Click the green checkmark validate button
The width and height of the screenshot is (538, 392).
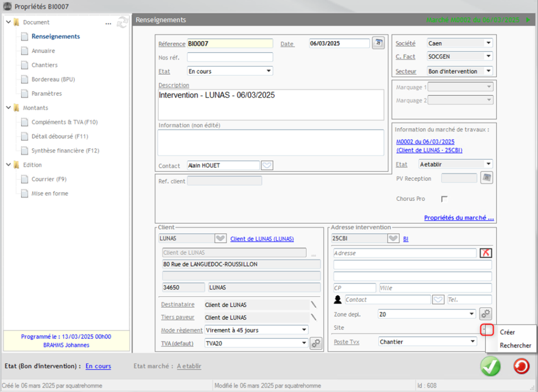490,366
